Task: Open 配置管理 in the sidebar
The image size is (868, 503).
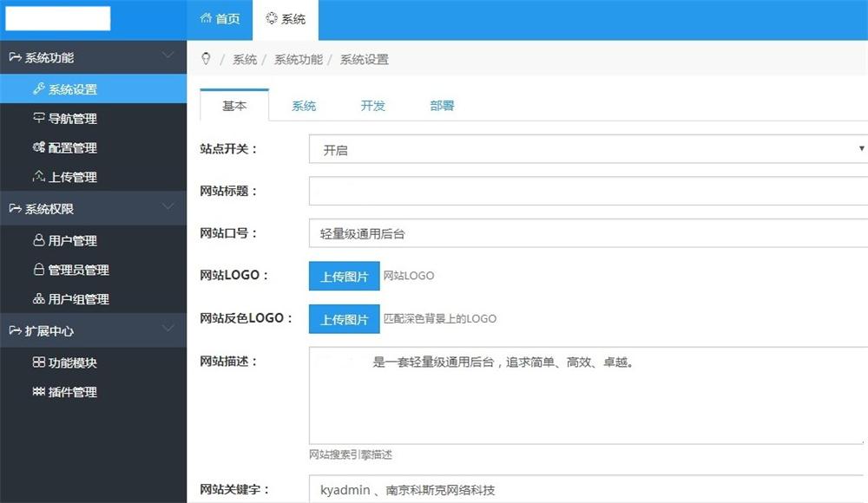Action: (93, 147)
